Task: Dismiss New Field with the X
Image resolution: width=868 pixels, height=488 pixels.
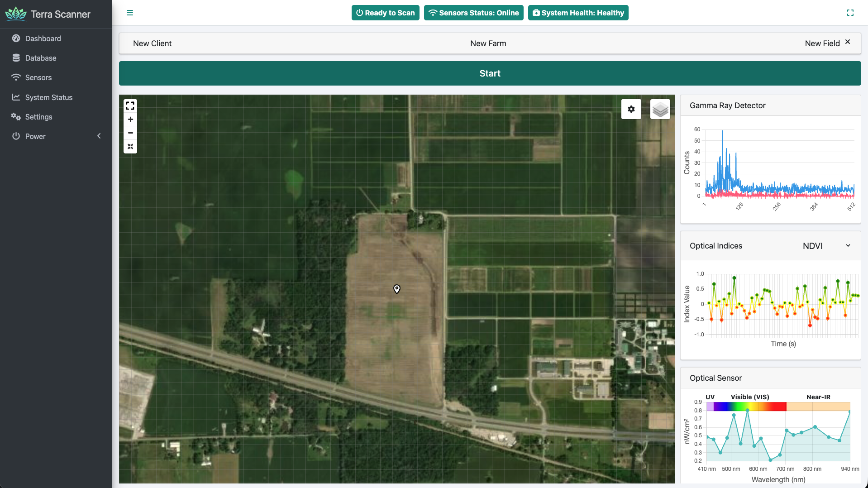Action: (848, 42)
